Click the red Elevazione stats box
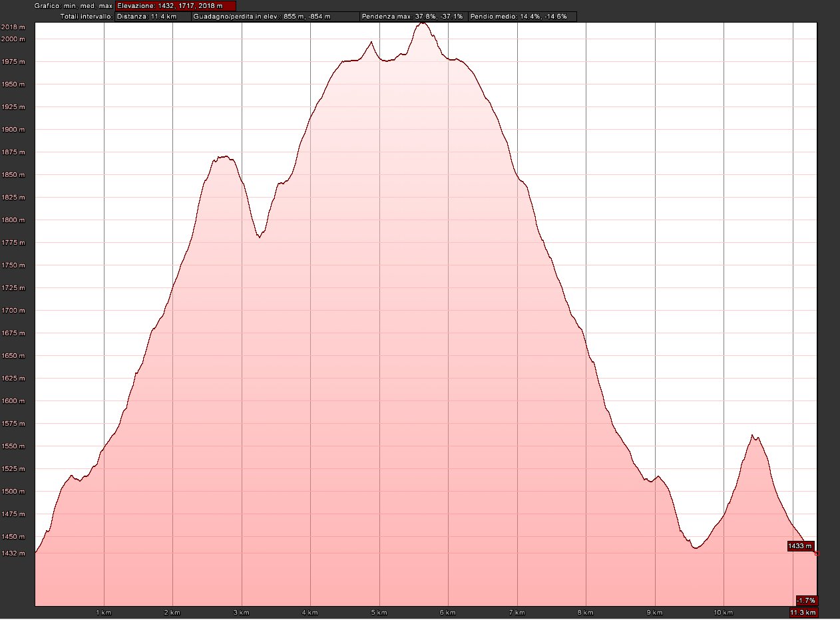 click(x=175, y=6)
